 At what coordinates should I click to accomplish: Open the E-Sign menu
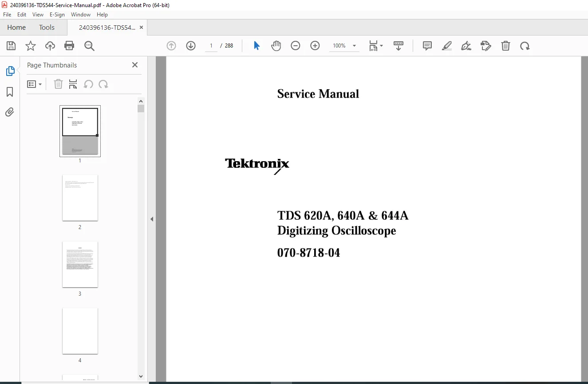(x=57, y=15)
